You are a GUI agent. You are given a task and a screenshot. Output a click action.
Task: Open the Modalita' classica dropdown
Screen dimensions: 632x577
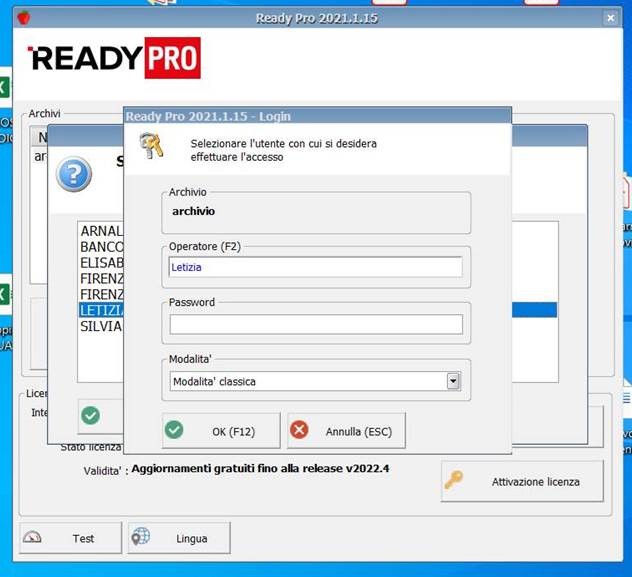(453, 381)
